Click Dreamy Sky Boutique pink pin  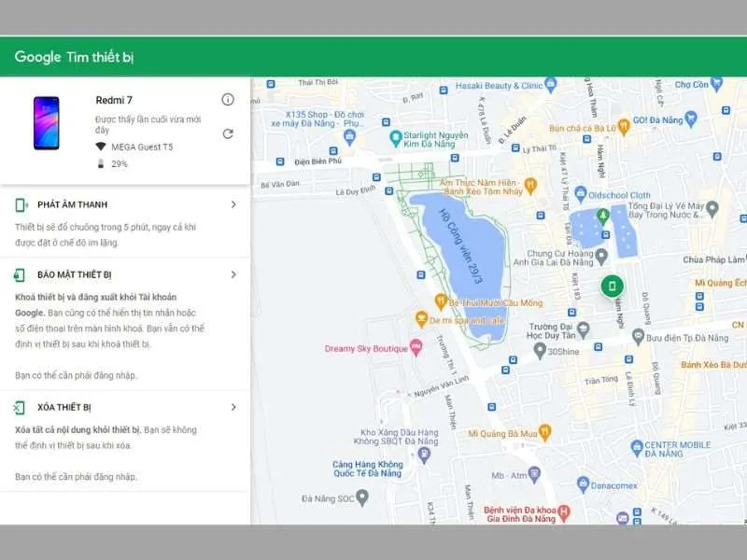click(416, 347)
